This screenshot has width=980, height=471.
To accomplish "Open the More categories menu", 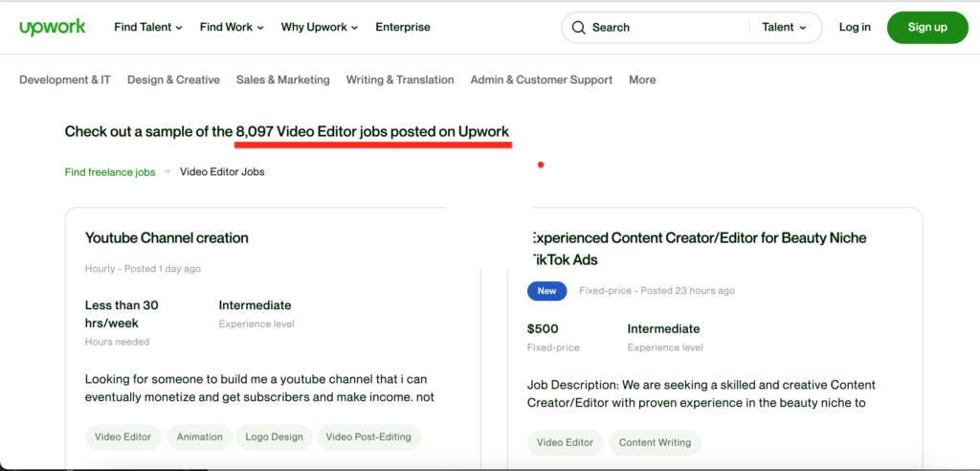I will pyautogui.click(x=642, y=79).
